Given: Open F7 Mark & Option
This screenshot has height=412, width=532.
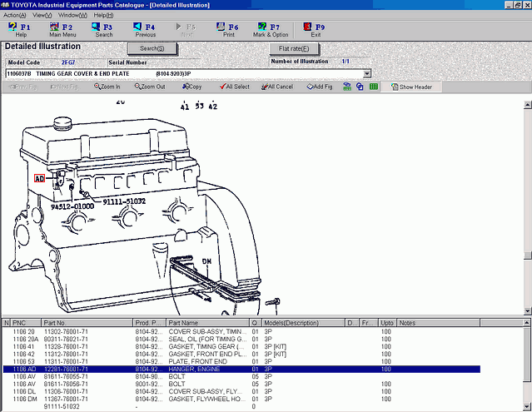Looking at the screenshot, I should [x=271, y=30].
